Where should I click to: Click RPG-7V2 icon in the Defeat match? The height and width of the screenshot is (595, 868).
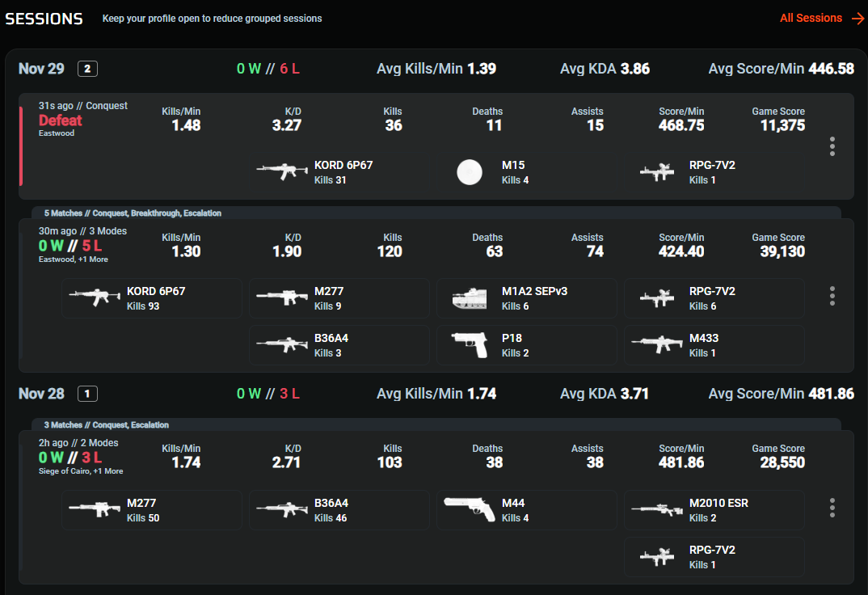pos(657,172)
